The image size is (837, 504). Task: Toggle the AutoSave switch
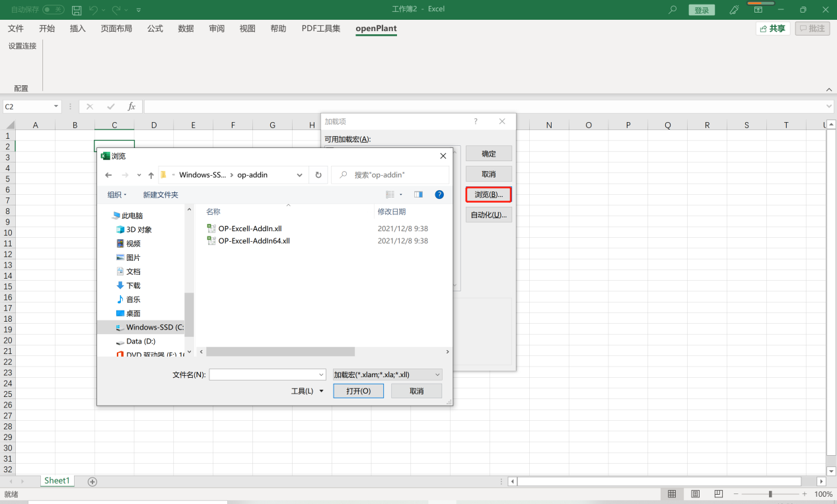[54, 10]
